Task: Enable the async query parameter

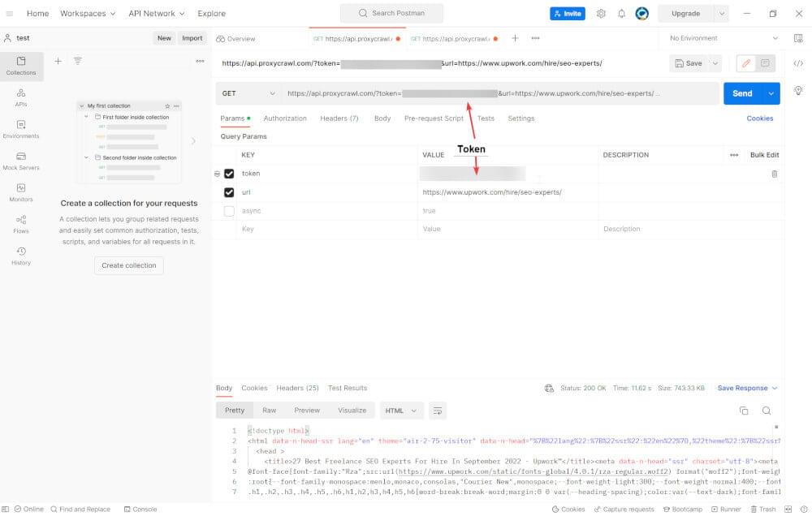Action: [230, 210]
